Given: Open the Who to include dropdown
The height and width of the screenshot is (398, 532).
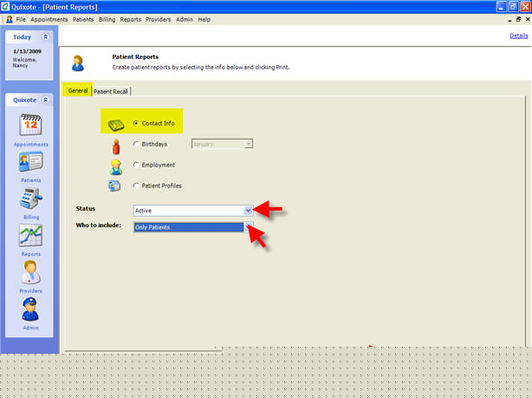Looking at the screenshot, I should coord(192,227).
